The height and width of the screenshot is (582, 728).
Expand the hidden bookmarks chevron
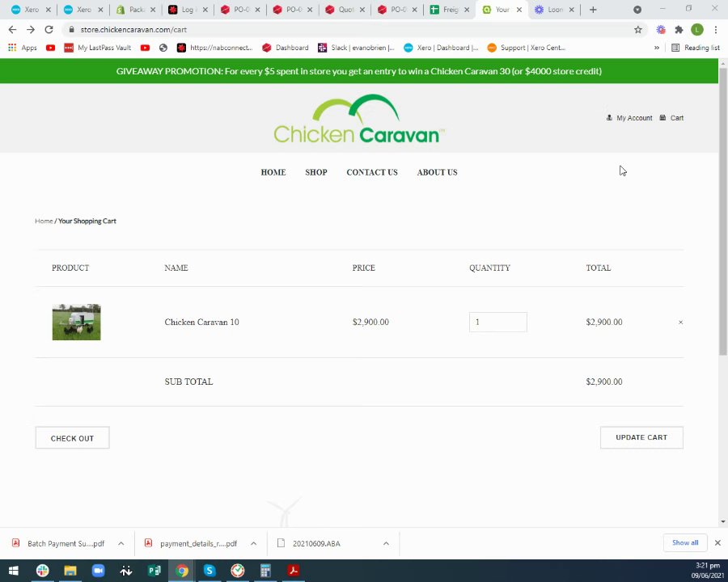pyautogui.click(x=657, y=48)
